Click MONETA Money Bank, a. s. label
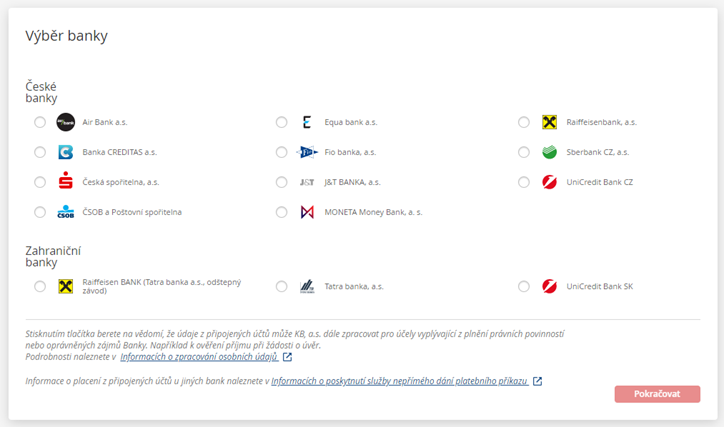724x427 pixels. (373, 212)
